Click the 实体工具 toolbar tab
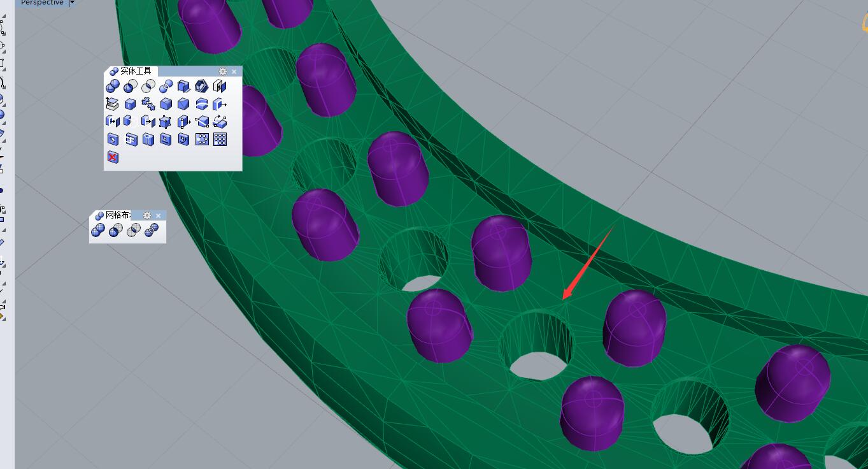 tap(131, 71)
